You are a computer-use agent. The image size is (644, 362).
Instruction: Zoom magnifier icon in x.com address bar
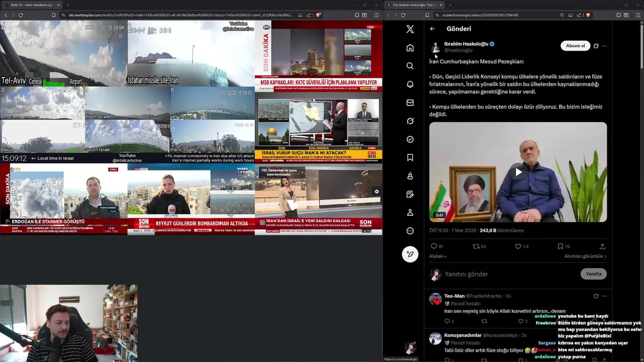point(562,15)
